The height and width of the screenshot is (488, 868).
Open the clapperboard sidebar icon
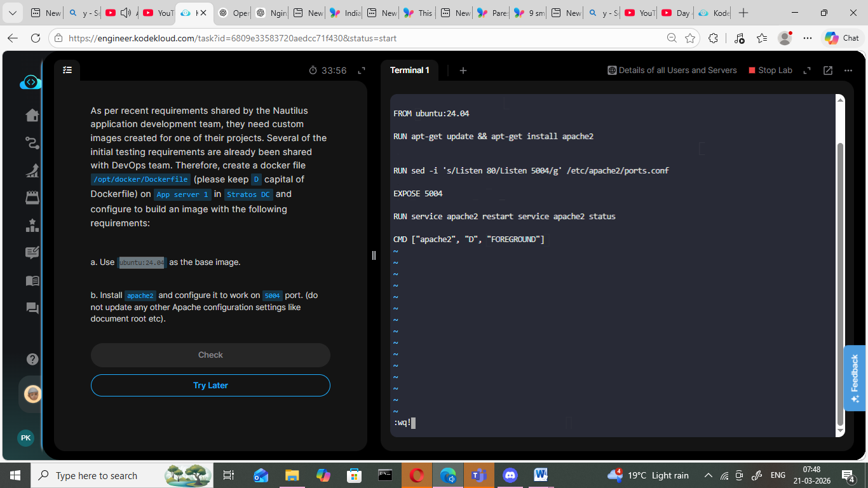click(x=32, y=198)
